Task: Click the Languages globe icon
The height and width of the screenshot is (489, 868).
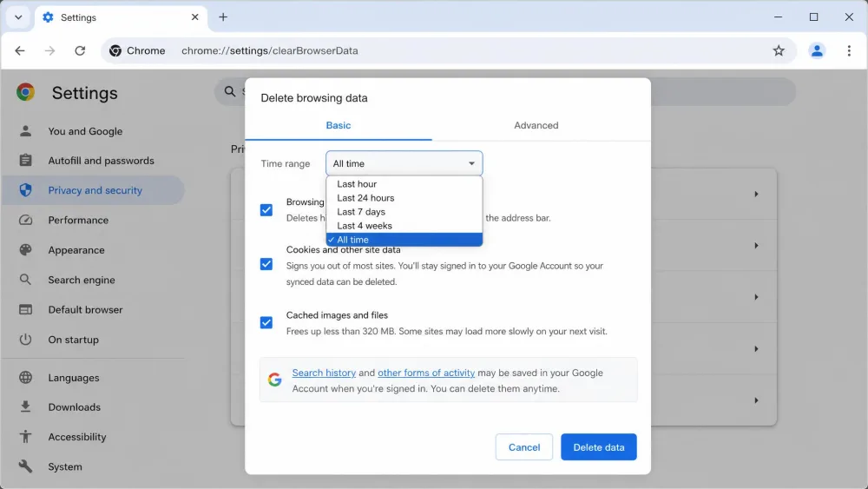Action: [25, 378]
